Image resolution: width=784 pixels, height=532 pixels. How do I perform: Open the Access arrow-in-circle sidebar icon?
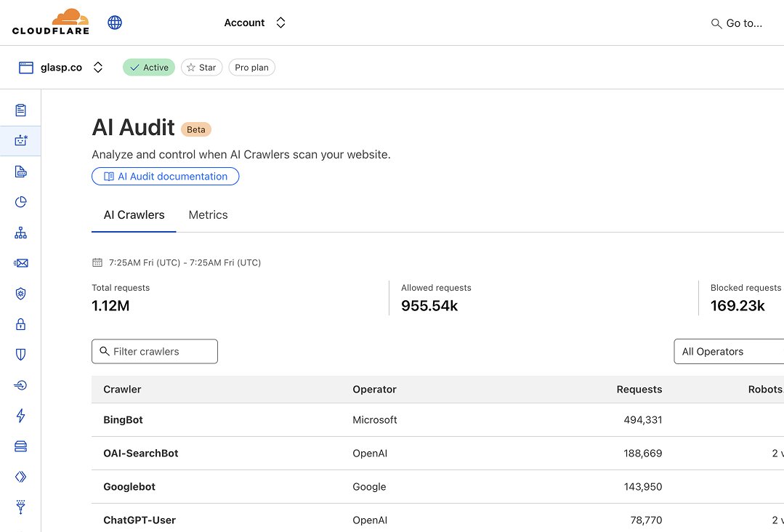pos(20,385)
